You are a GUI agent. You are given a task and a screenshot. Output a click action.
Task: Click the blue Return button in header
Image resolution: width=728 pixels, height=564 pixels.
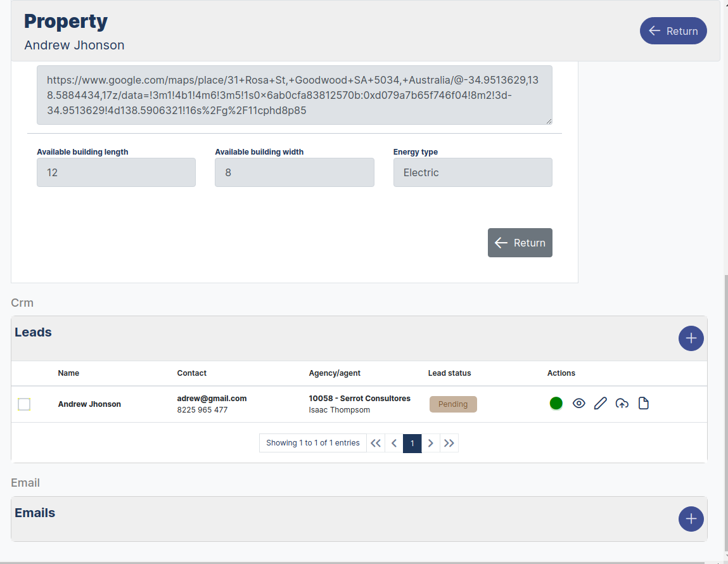pyautogui.click(x=673, y=31)
